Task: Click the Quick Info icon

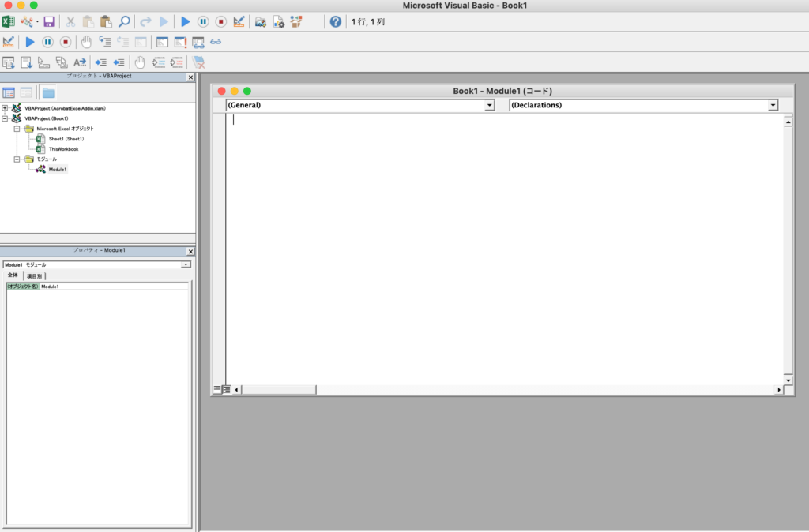Action: click(x=44, y=62)
